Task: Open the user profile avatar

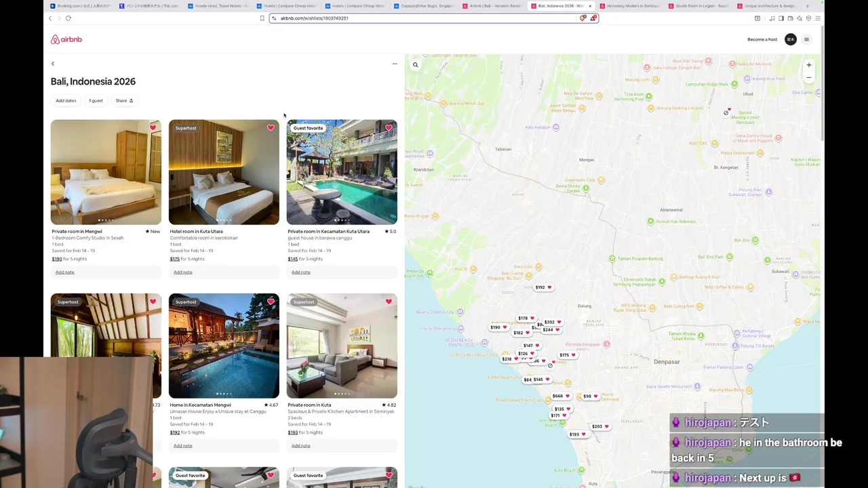Action: (x=790, y=39)
